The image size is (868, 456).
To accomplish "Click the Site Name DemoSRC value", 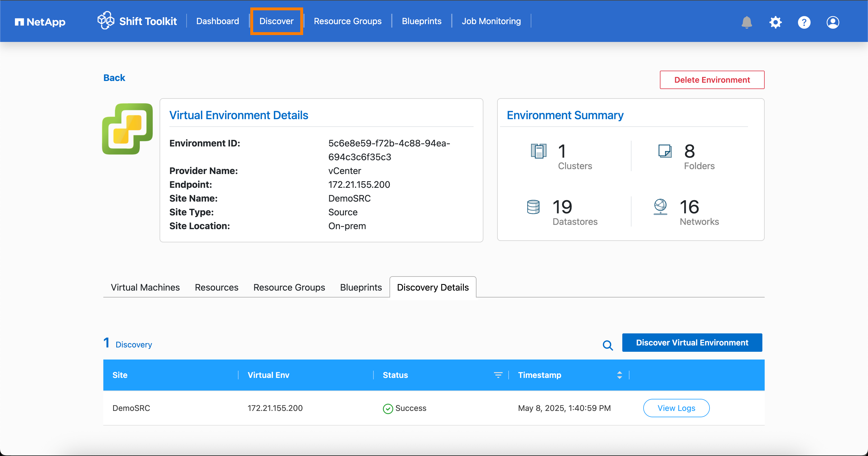I will (349, 198).
